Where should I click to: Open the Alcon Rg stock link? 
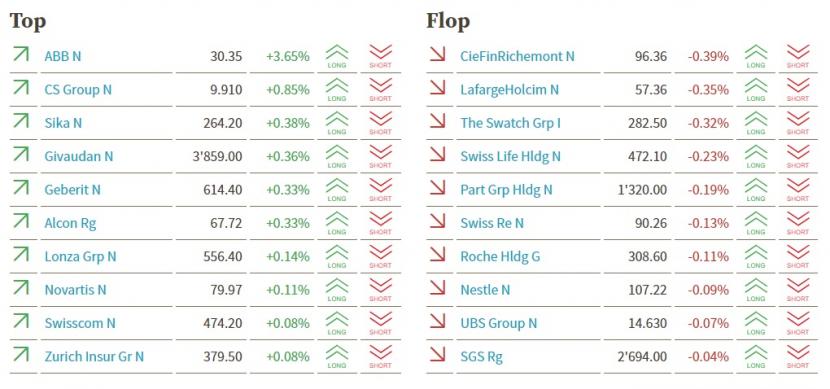coord(70,223)
